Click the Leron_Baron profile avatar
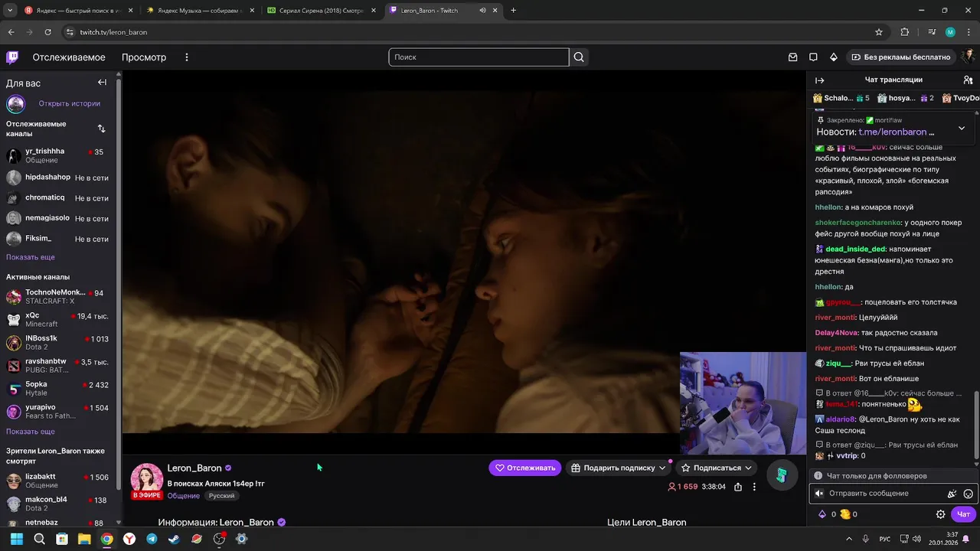The image size is (980, 551). coord(147,478)
